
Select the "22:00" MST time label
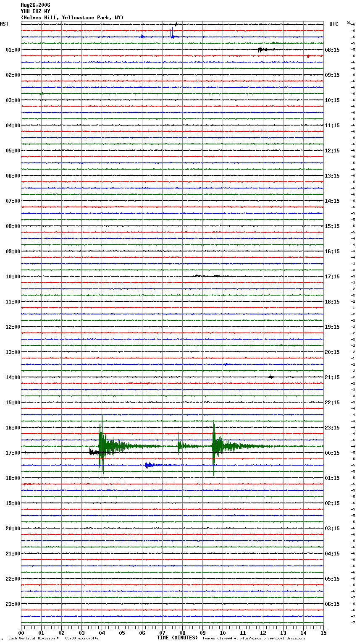[x=13, y=579]
